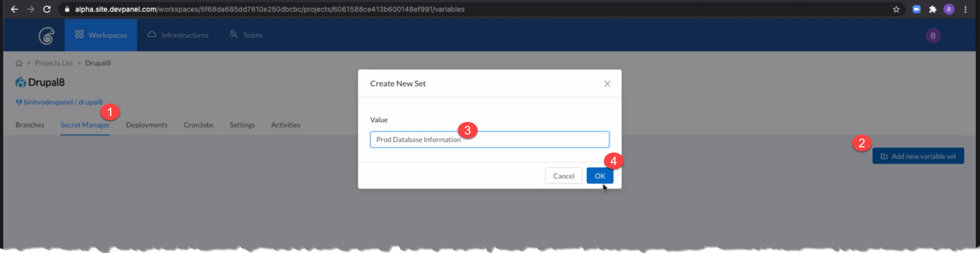Open the CronJobs tab

[198, 125]
